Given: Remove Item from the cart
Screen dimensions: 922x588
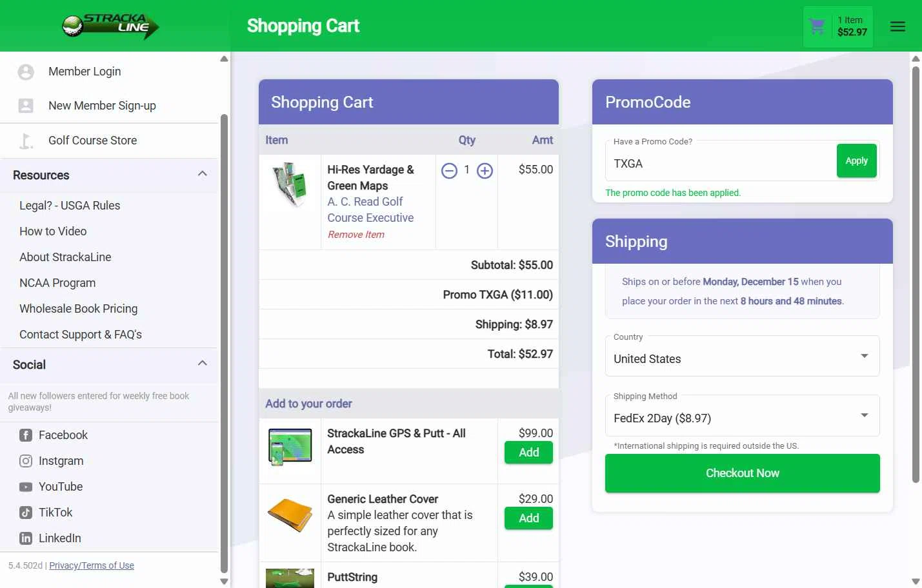Looking at the screenshot, I should [356, 235].
